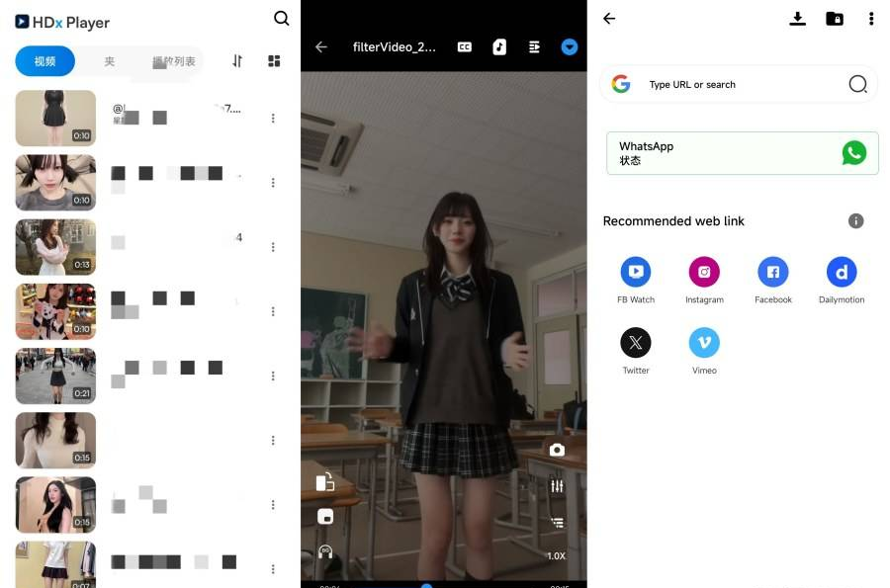Play the 0:13 video thumbnail
This screenshot has height=588, width=890.
pos(55,247)
